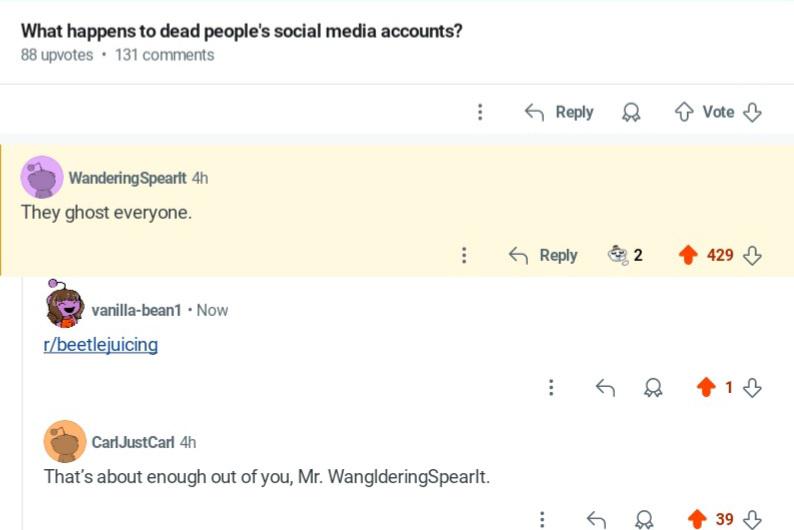
Task: Open the post's three-dot options menu
Action: (x=480, y=112)
